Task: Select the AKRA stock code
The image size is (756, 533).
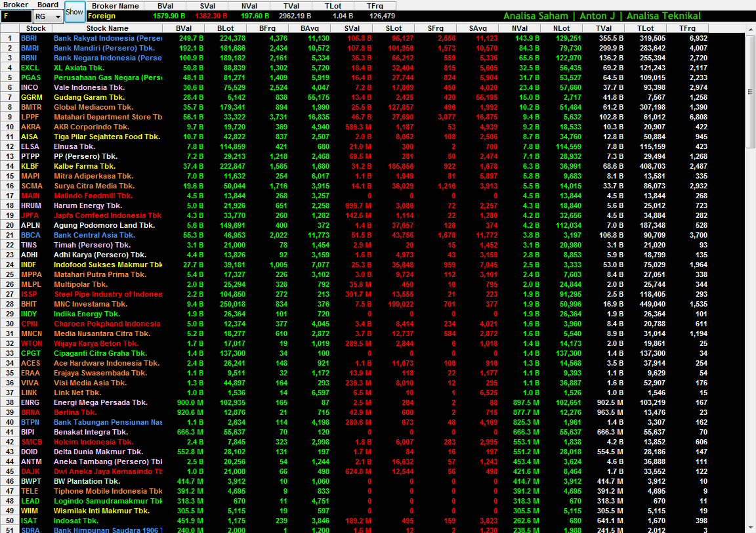Action: (31, 127)
